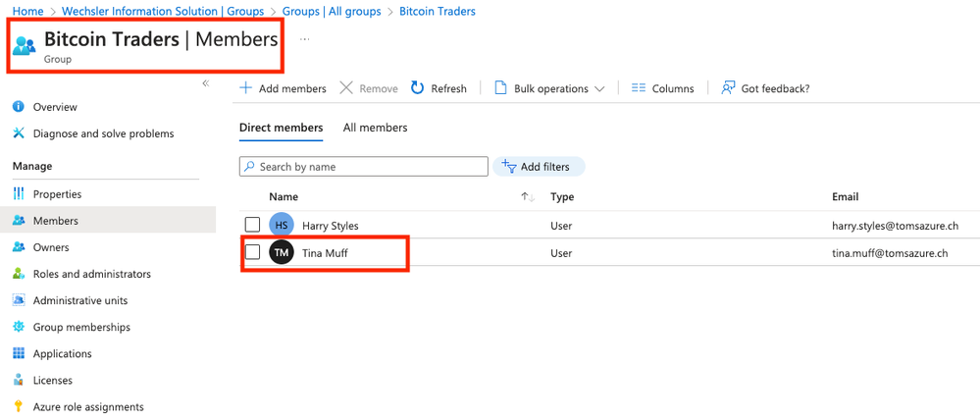Focus the Search by name field
Screen dimensions: 980x420
(x=364, y=166)
